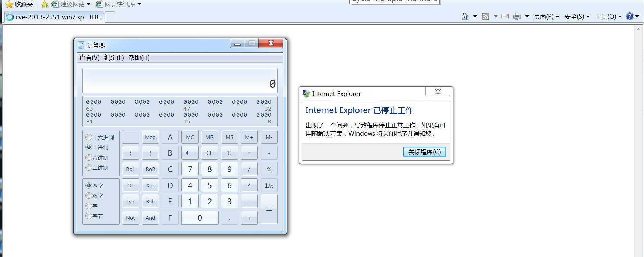Viewport: 644px width, 257px height.
Task: Click the square root button
Action: pyautogui.click(x=269, y=153)
